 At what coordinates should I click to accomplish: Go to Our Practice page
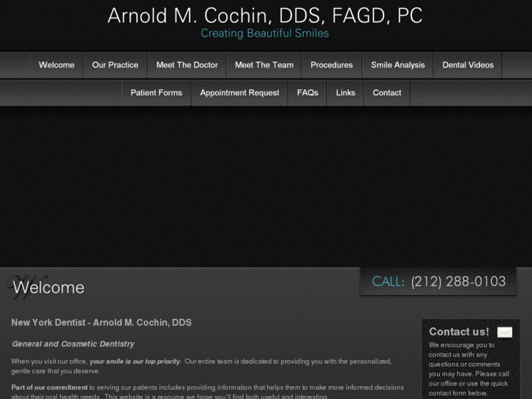click(x=115, y=65)
